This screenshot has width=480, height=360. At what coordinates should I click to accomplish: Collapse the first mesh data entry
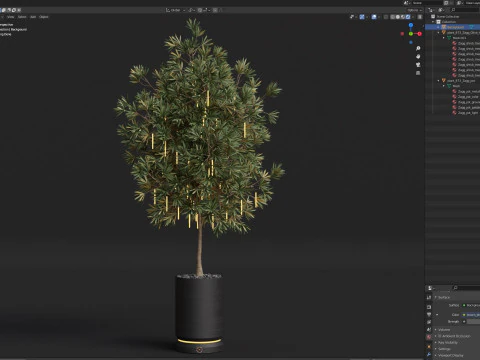444,38
